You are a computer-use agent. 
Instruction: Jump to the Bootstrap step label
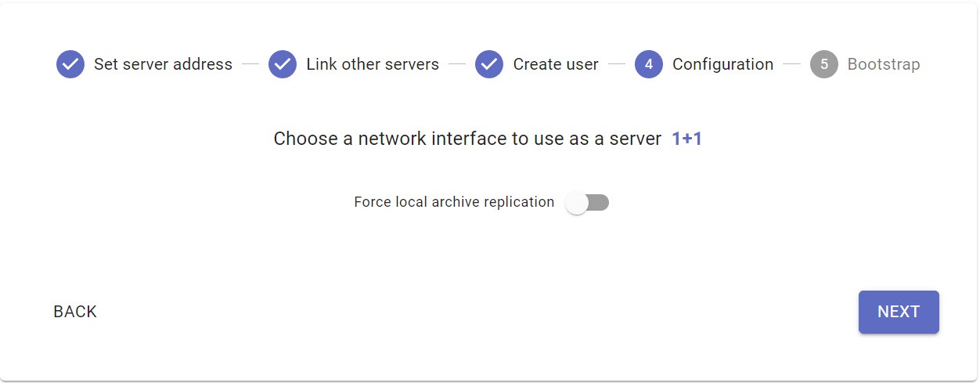(x=884, y=64)
